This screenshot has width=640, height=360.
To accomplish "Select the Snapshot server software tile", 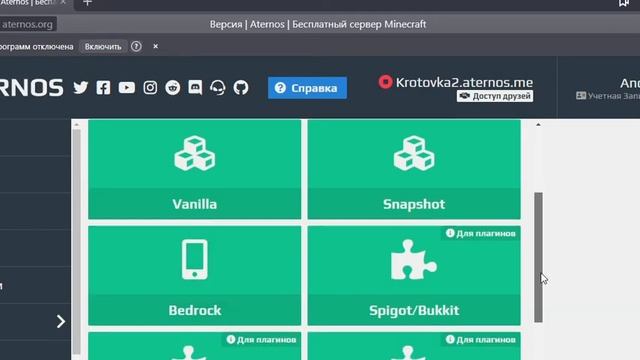I will 414,169.
